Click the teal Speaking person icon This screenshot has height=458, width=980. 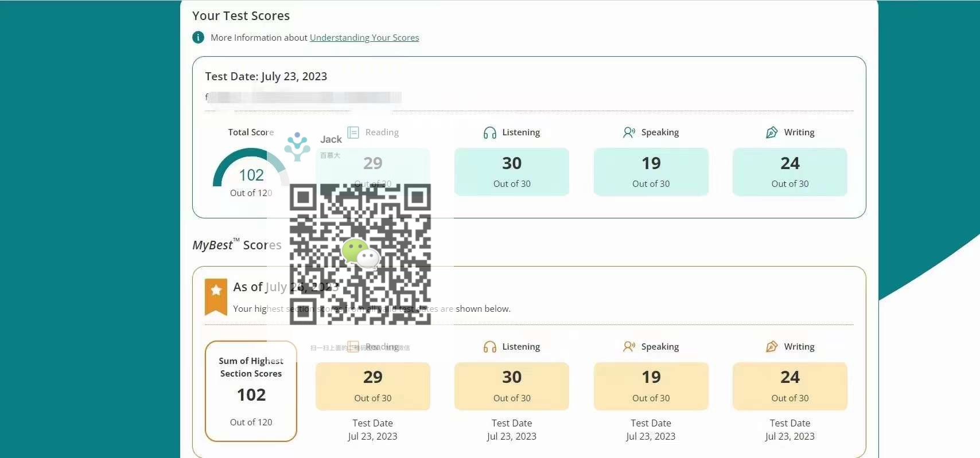629,132
